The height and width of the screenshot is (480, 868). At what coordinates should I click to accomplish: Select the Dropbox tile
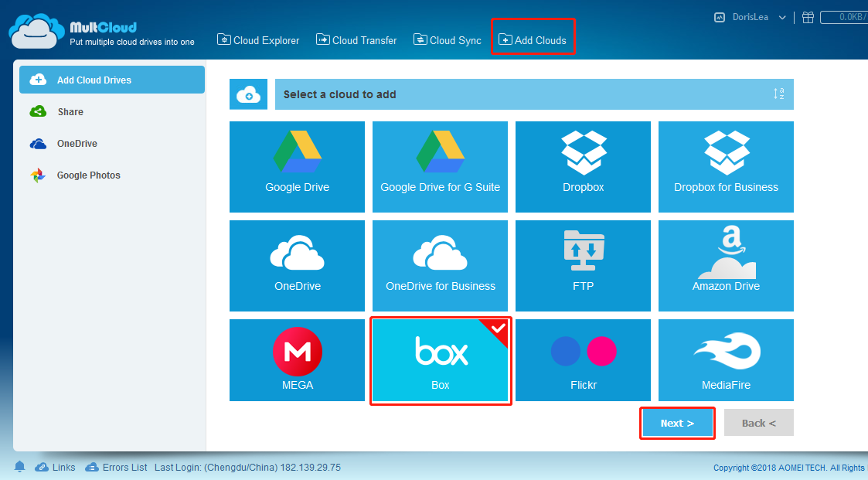click(x=583, y=167)
